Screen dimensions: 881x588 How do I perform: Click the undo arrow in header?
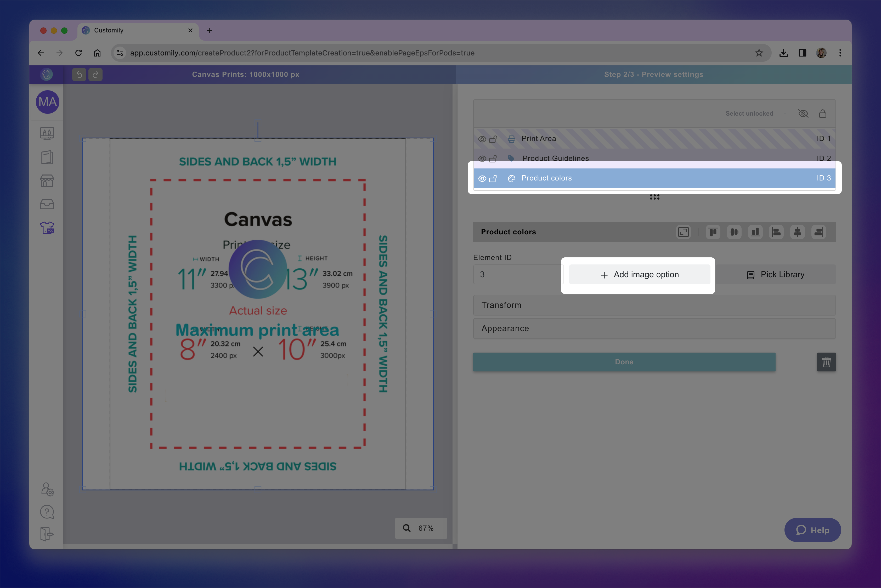(79, 75)
